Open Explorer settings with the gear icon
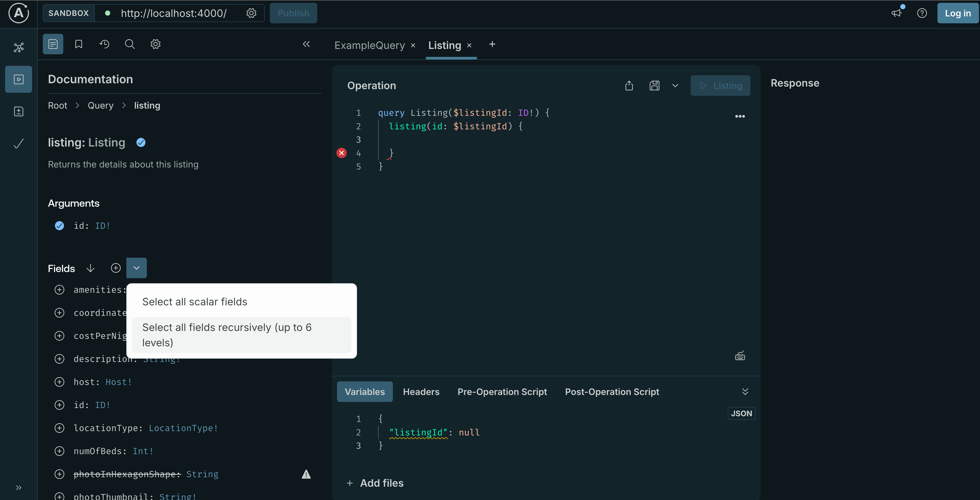This screenshot has height=500, width=980. click(x=155, y=44)
